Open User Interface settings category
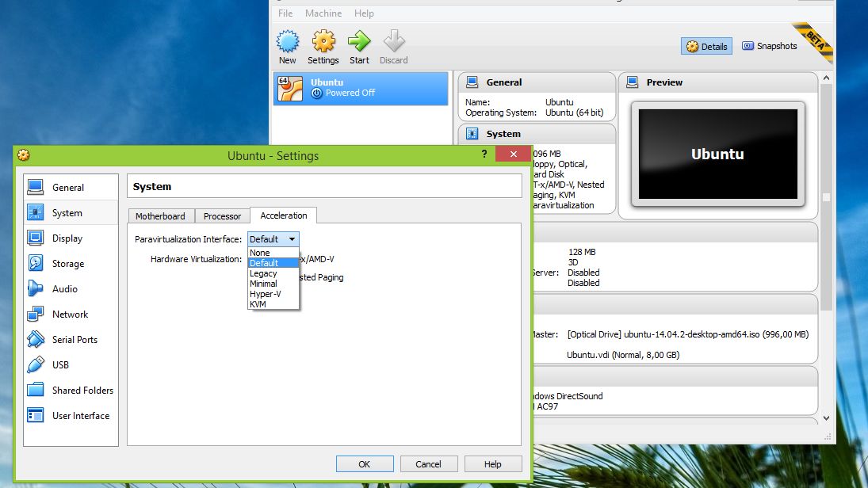 71,416
